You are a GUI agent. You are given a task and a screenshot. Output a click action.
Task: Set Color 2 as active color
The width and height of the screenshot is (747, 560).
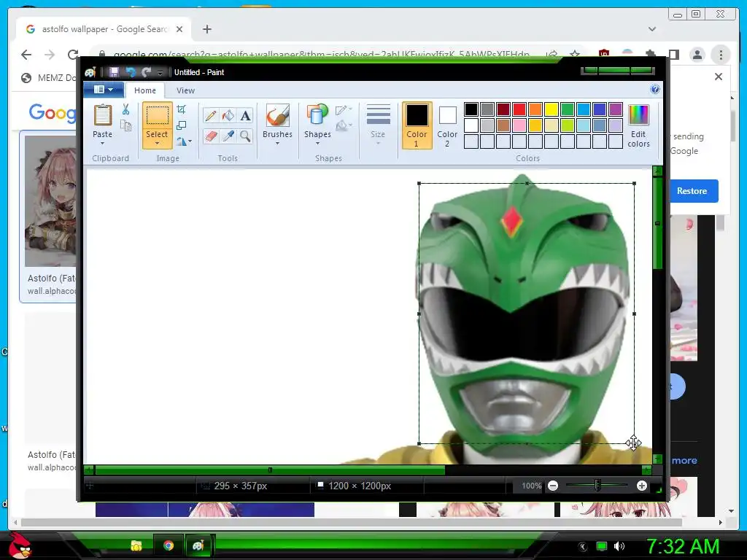(447, 125)
